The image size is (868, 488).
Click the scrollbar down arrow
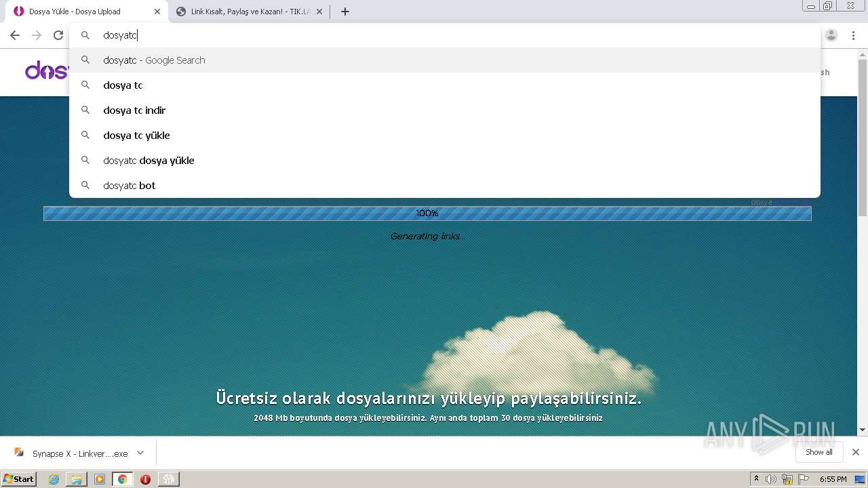tap(862, 430)
